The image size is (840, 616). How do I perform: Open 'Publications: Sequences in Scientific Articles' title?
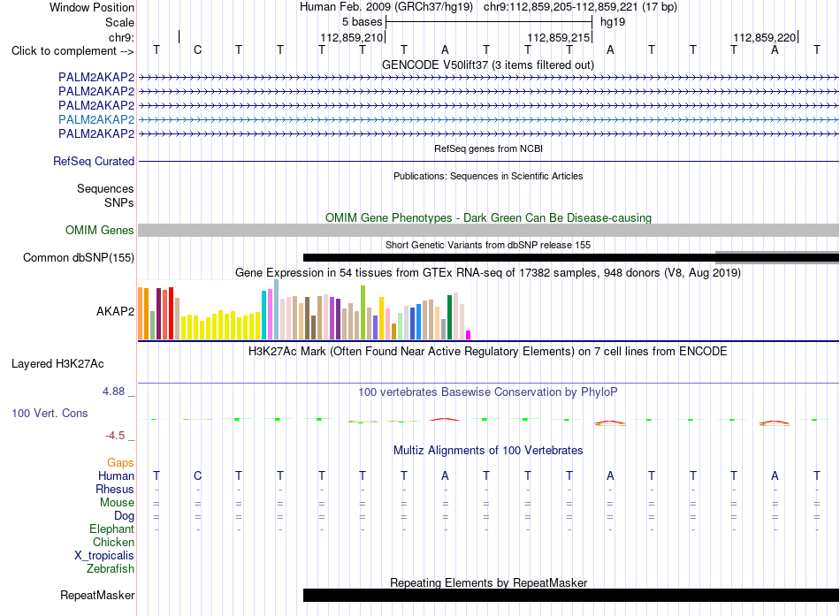point(488,176)
